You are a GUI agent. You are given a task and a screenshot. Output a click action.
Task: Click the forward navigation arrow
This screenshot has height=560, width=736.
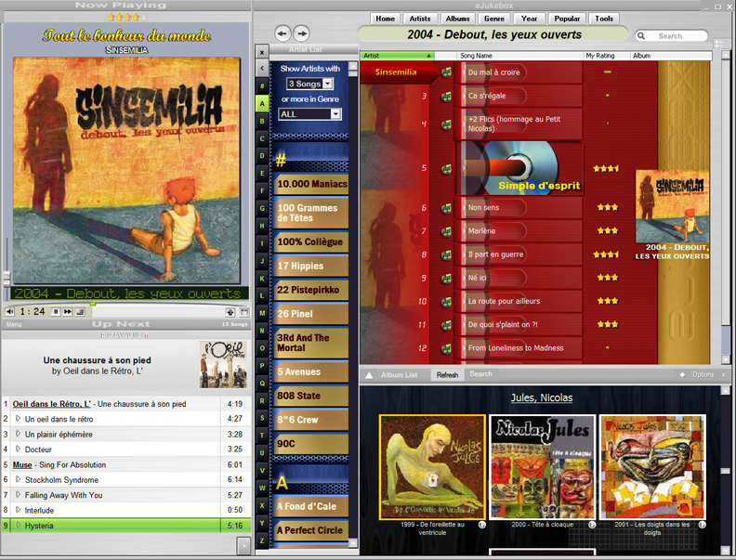click(x=304, y=33)
